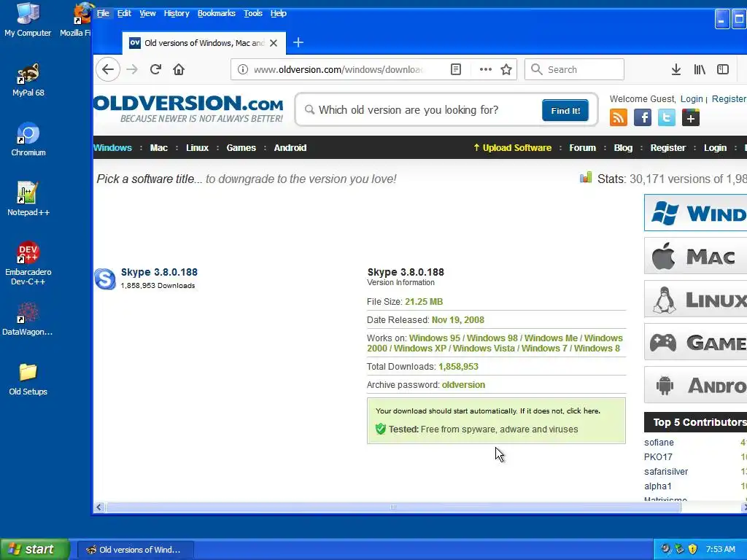Viewport: 747px width, 560px height.
Task: Open the Tools menu
Action: [253, 13]
